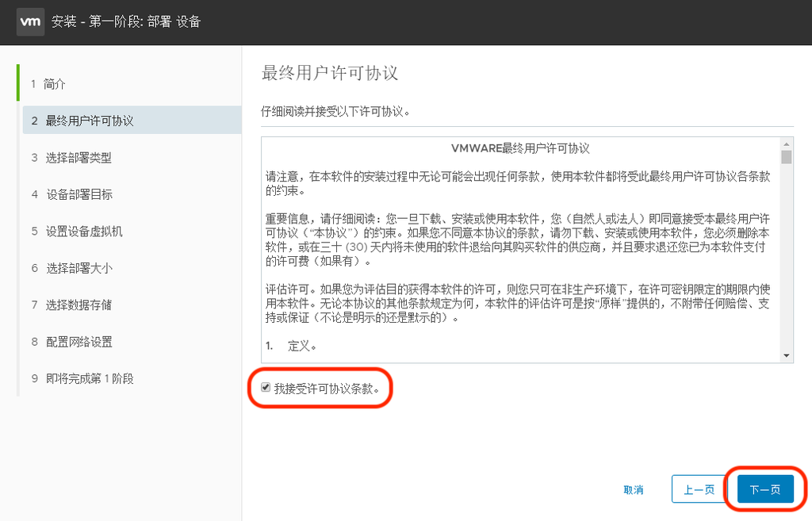Click the 取消 link to cancel installation
Screen dimensions: 812x521
pyautogui.click(x=634, y=489)
